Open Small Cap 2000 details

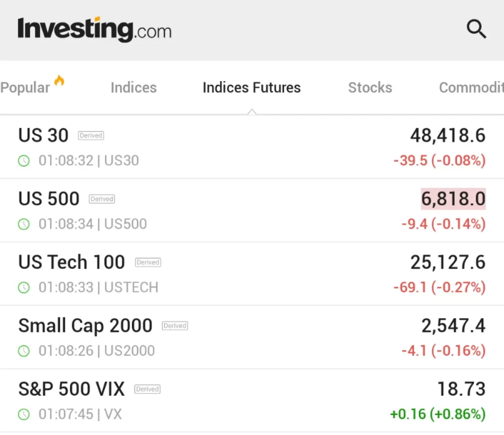tap(85, 326)
